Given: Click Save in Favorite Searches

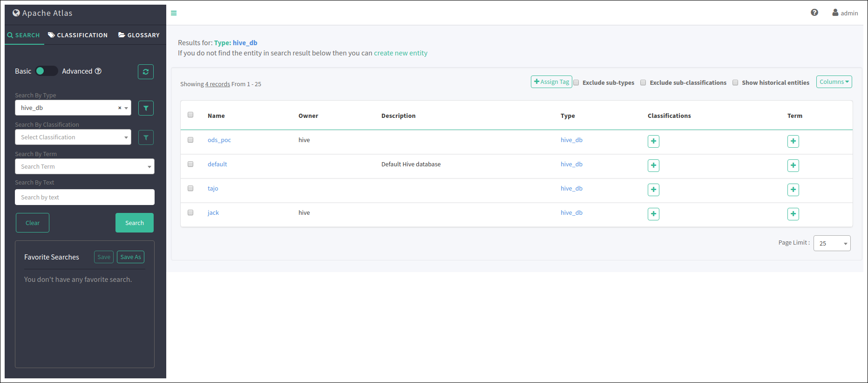Looking at the screenshot, I should (x=104, y=257).
